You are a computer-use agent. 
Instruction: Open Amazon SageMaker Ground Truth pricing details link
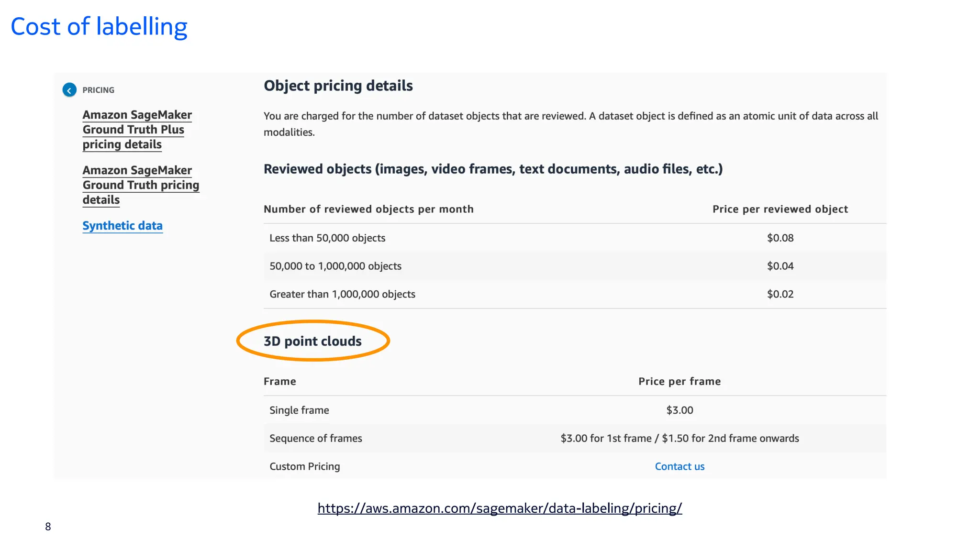[140, 185]
